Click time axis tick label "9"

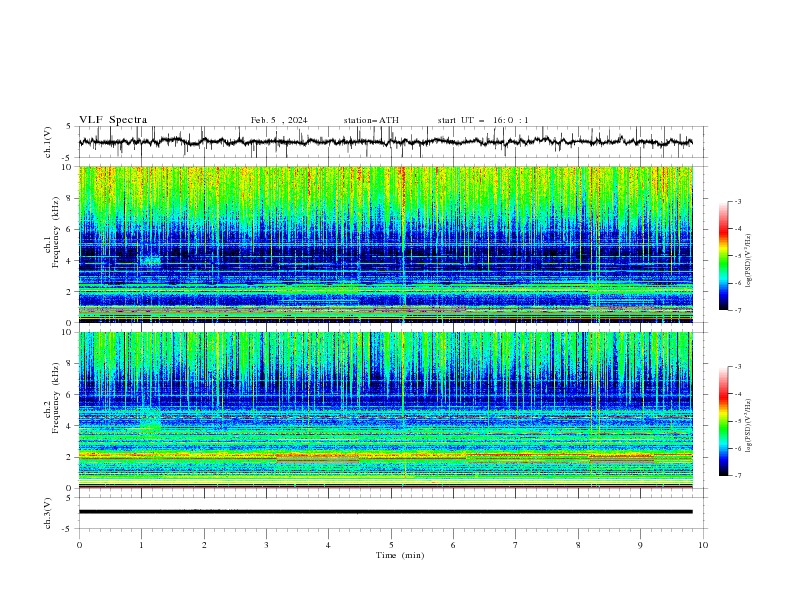(640, 545)
